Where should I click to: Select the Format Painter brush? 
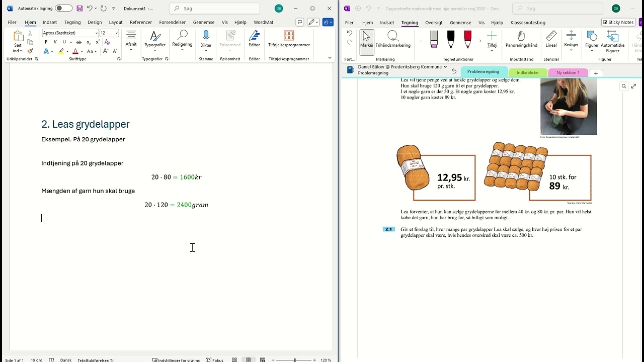(30, 51)
